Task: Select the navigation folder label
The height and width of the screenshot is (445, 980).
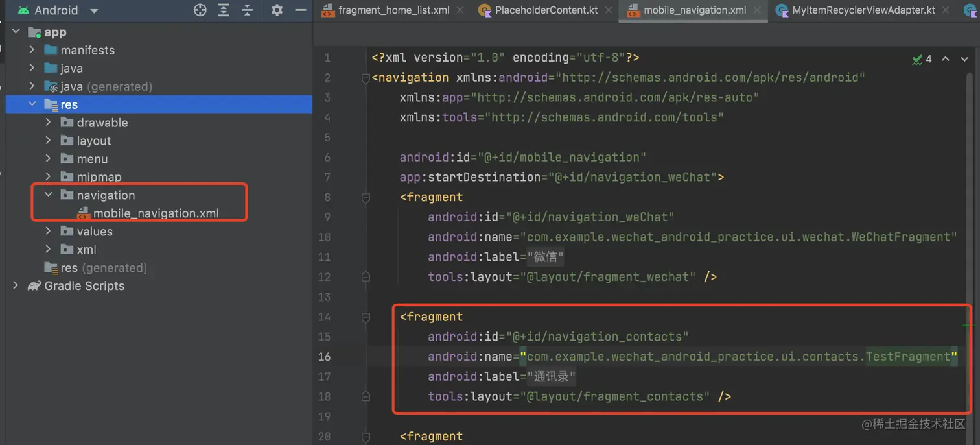Action: [x=106, y=195]
